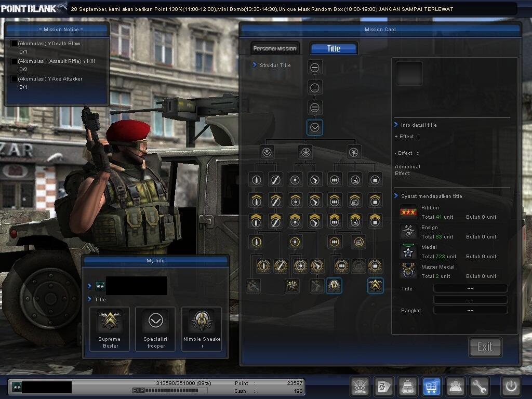The width and height of the screenshot is (532, 399).
Task: Select double-chevron radio title
Action: click(355, 220)
